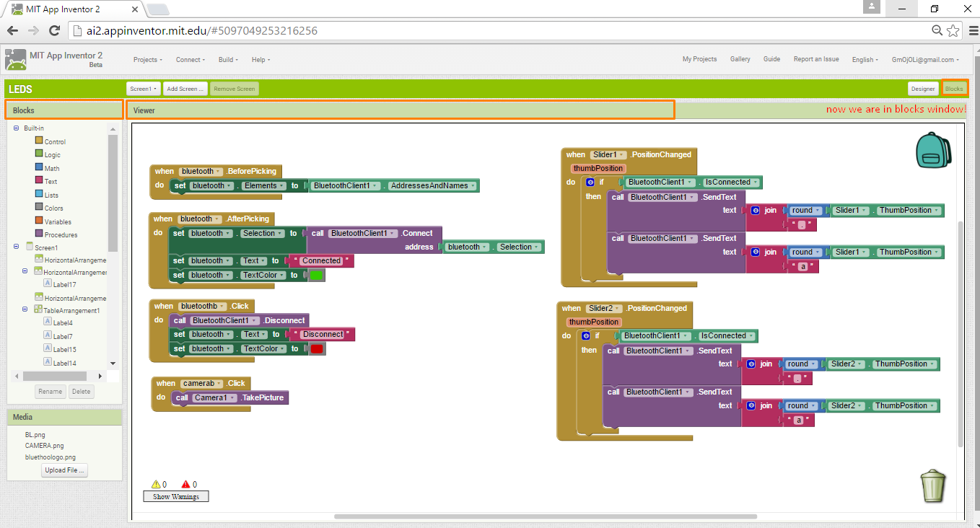Click the Rename button
Viewport: 980px width, 528px height.
pyautogui.click(x=51, y=392)
